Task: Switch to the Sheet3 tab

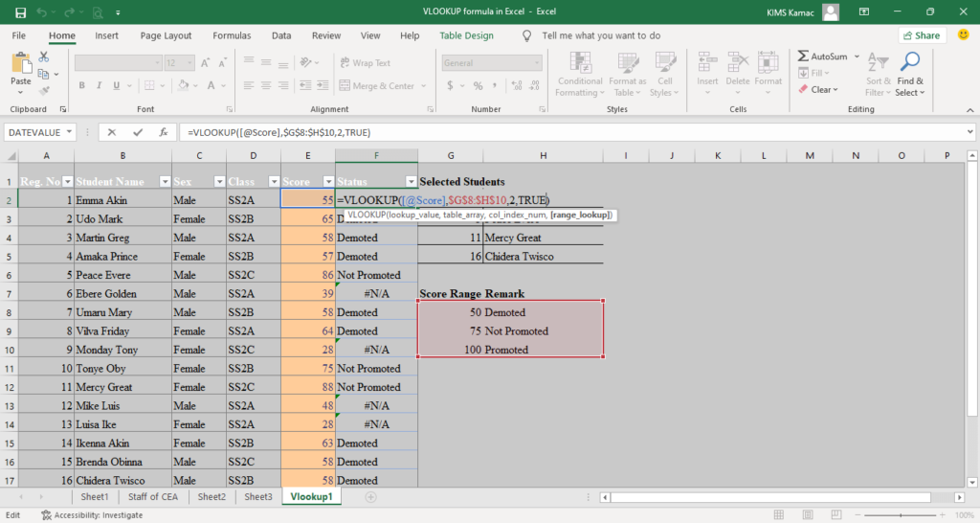Action: click(x=258, y=497)
